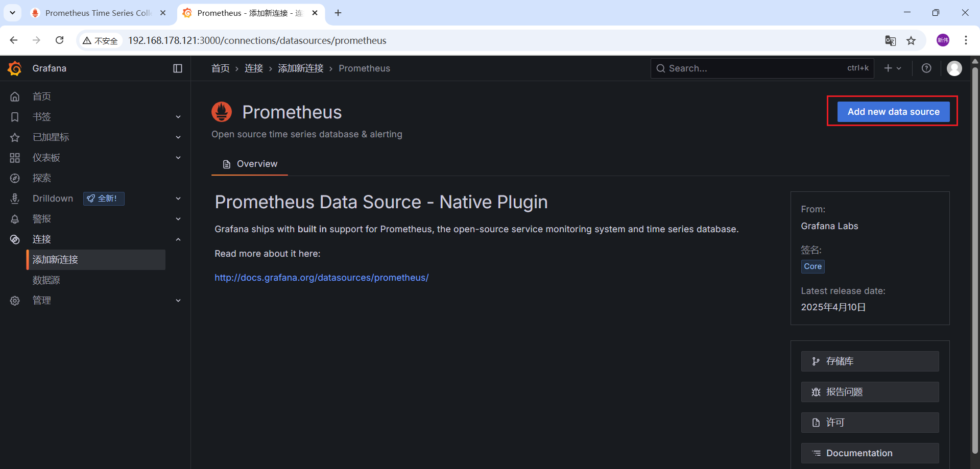Screen dimensions: 980x469
Task: Open the 仪表板 dashboards icon
Action: (x=15, y=157)
